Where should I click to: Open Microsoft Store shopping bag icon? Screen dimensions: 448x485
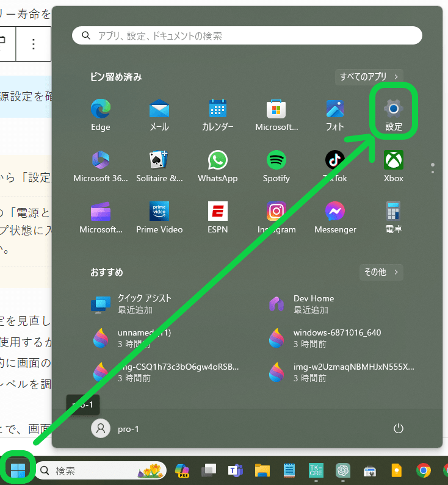point(276,115)
